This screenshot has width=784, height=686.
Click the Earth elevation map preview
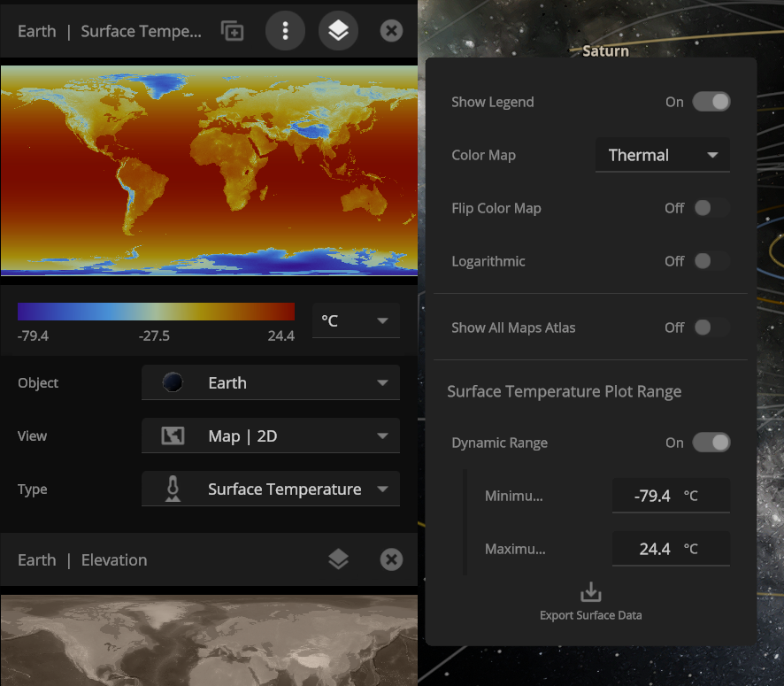coord(209,641)
